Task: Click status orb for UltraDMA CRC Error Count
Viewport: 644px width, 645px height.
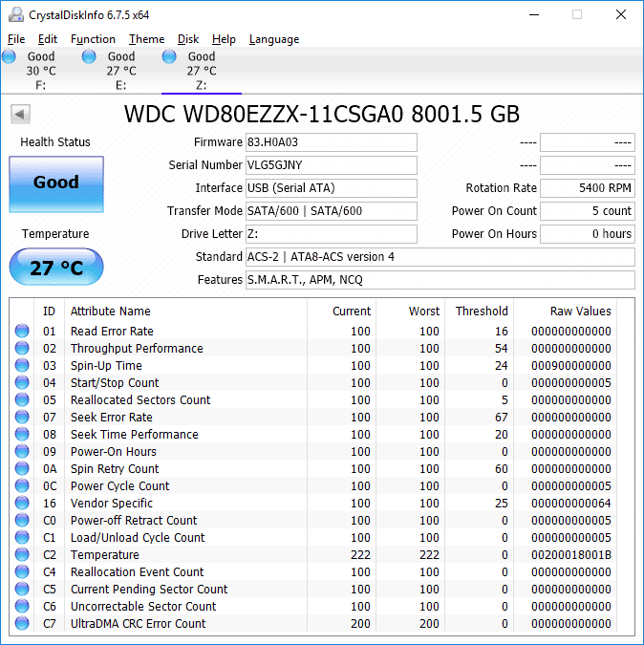Action: click(22, 624)
